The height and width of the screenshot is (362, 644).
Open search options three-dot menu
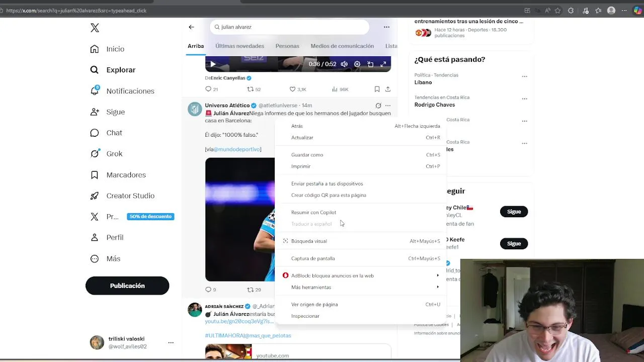click(386, 27)
